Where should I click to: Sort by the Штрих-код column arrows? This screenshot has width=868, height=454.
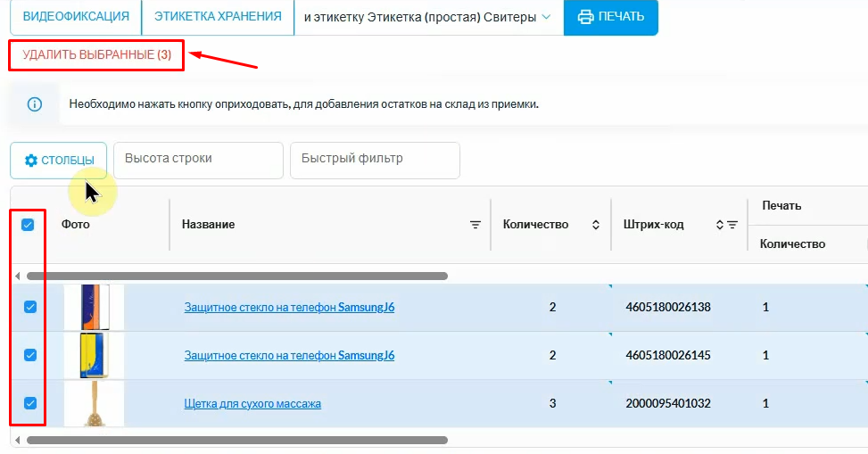[720, 225]
